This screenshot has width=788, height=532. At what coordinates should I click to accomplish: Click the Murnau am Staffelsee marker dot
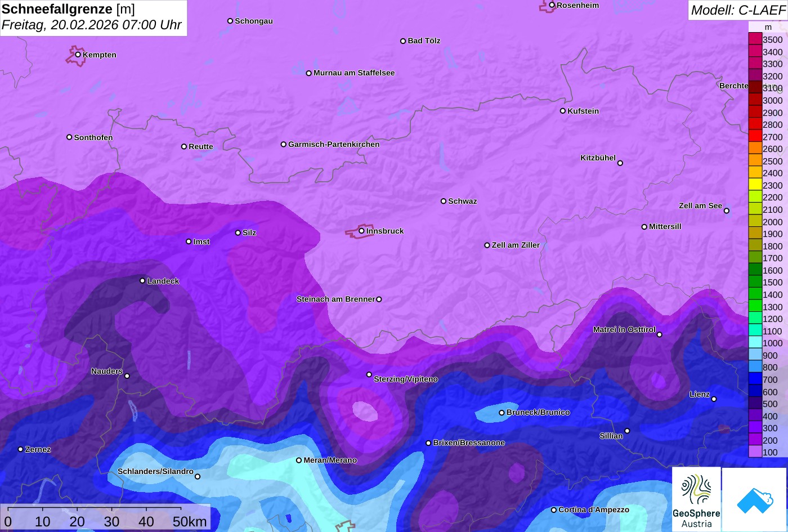pos(309,73)
